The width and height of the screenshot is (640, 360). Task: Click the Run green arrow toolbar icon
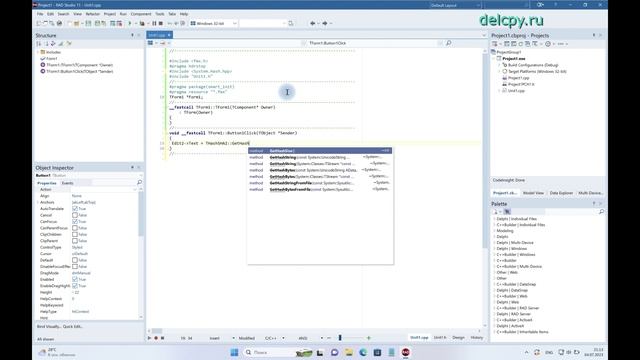[x=130, y=23]
